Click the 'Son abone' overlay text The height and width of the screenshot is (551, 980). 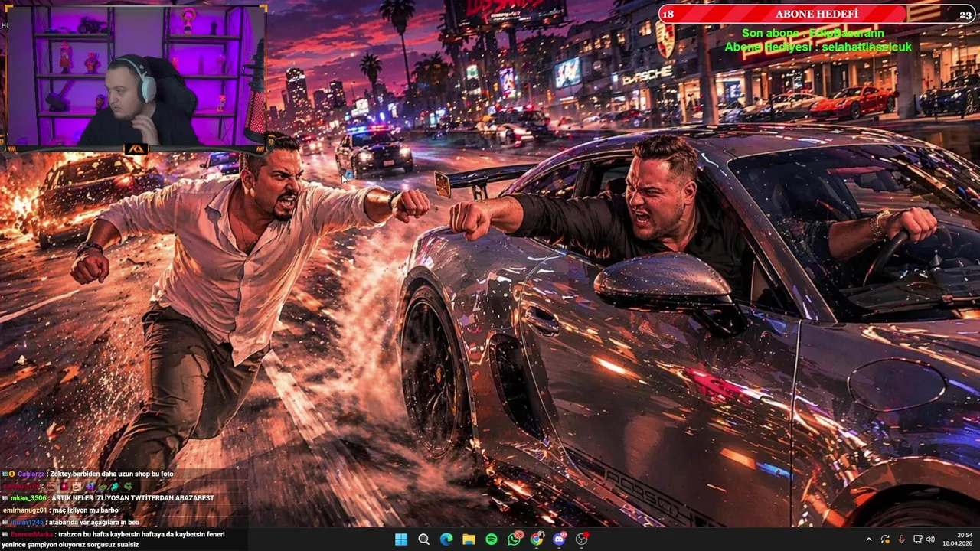[x=812, y=34]
